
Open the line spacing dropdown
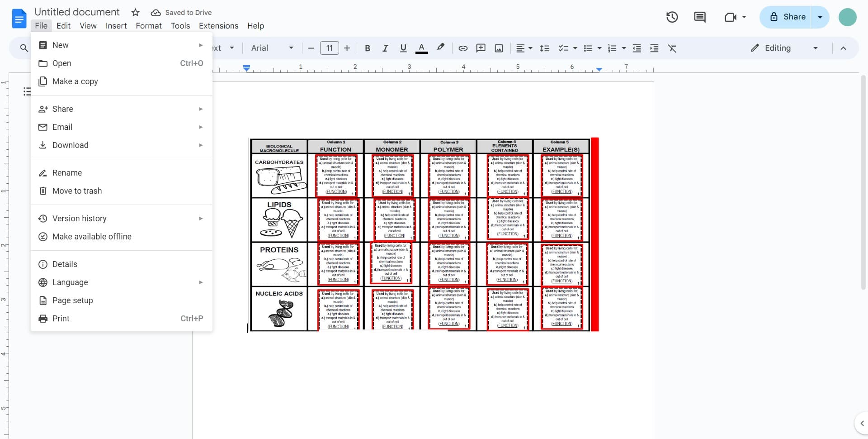(x=545, y=48)
